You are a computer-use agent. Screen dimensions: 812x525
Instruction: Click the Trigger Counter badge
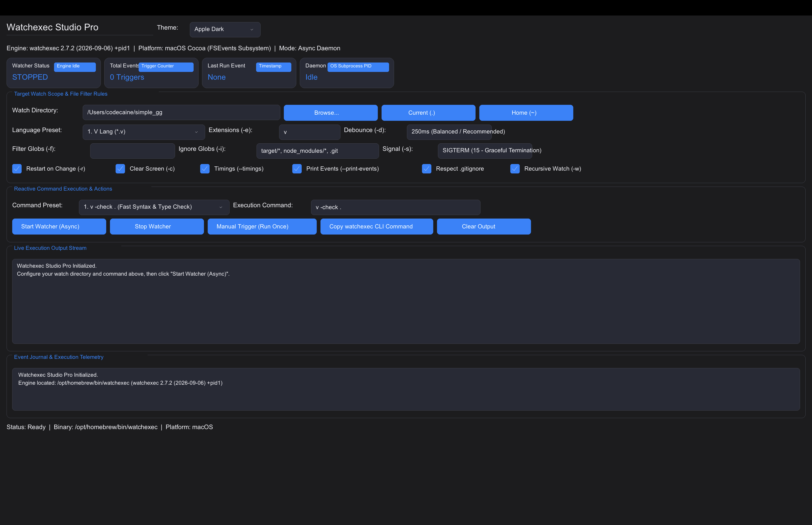click(x=166, y=67)
